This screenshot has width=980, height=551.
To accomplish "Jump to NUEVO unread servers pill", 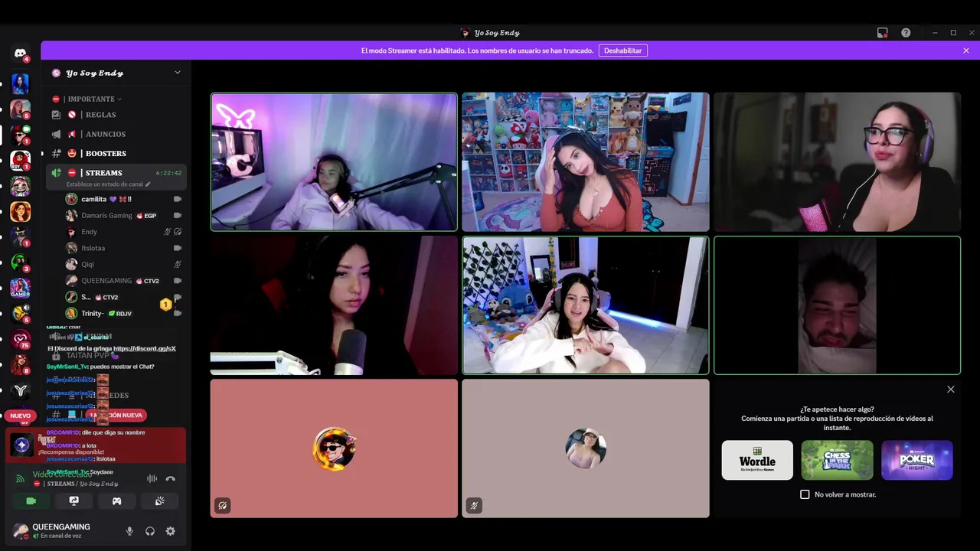I will (x=20, y=416).
